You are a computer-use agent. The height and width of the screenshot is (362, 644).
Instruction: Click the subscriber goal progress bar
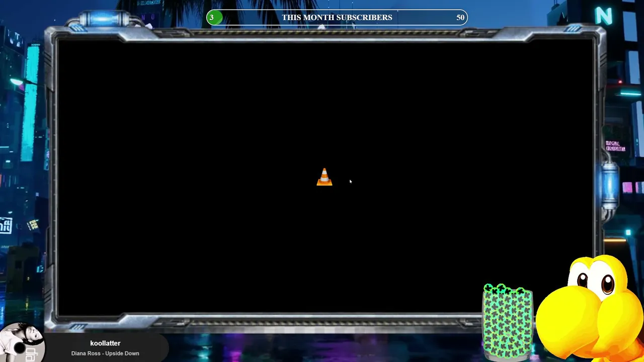(x=337, y=18)
